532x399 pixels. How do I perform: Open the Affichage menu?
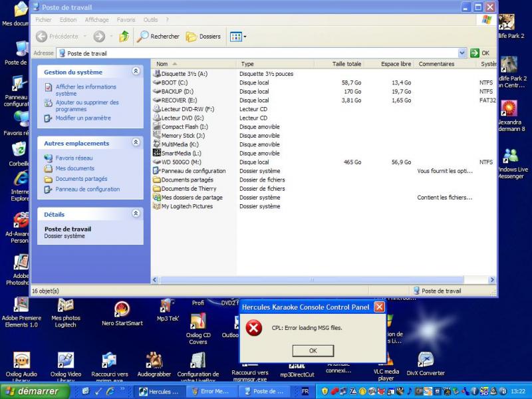click(x=96, y=20)
